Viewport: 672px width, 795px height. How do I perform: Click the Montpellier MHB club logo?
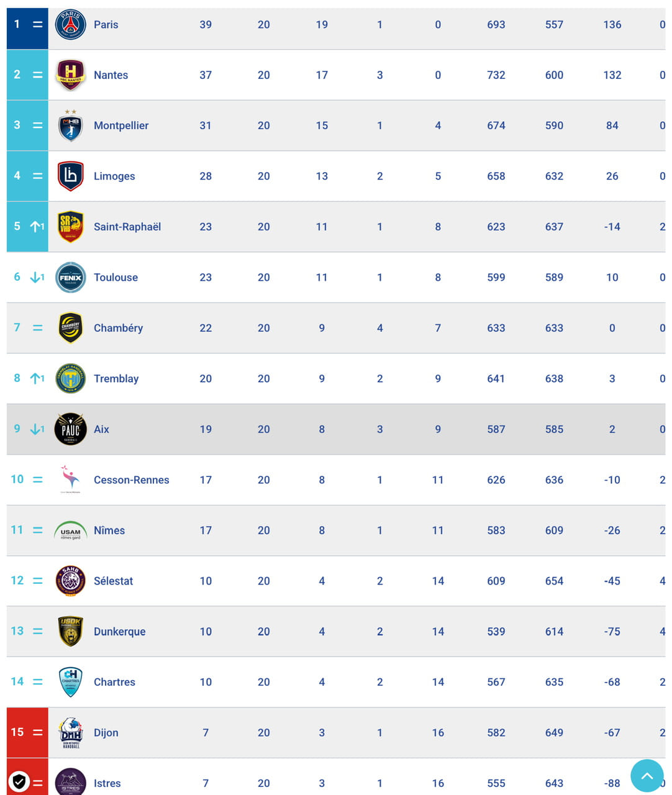(70, 125)
